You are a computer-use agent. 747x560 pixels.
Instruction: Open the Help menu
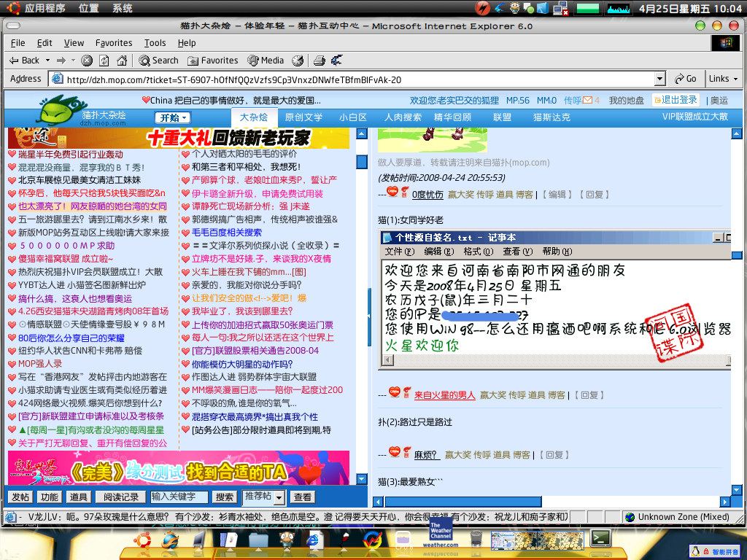click(187, 43)
